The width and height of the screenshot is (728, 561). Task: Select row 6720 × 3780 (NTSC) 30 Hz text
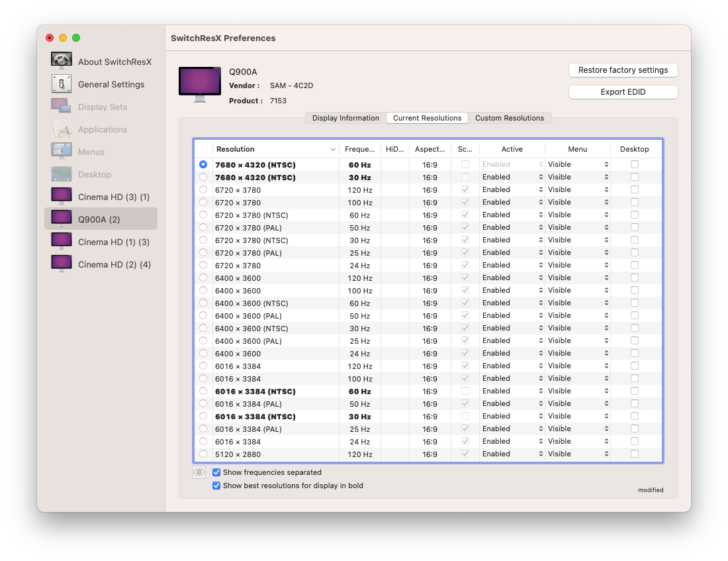(x=251, y=240)
